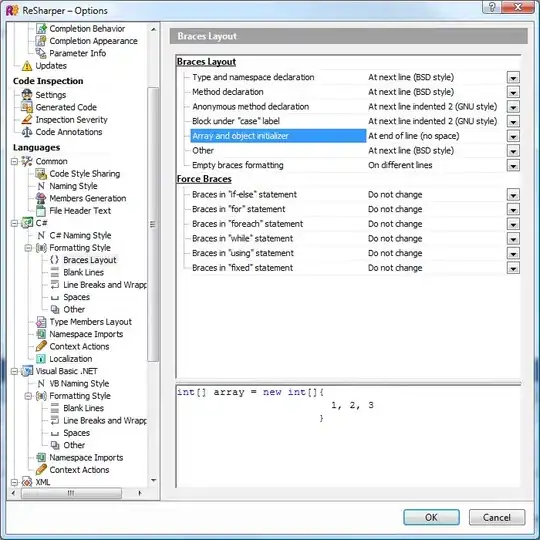Click the Type Members Layout icon
540x540 pixels.
tap(41, 322)
